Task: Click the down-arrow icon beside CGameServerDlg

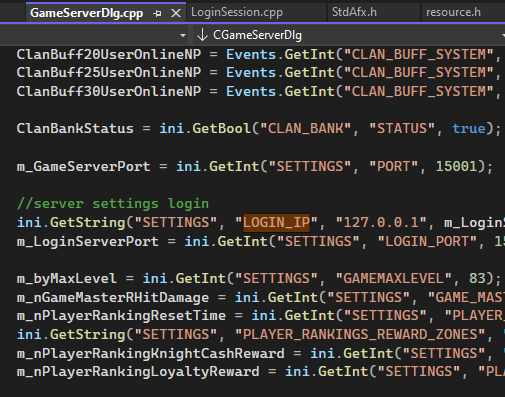Action: click(202, 35)
